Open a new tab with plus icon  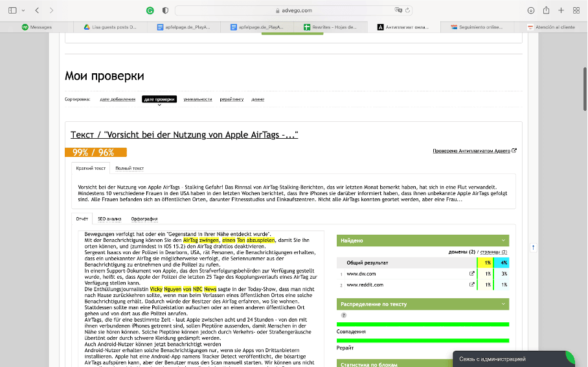pyautogui.click(x=561, y=10)
